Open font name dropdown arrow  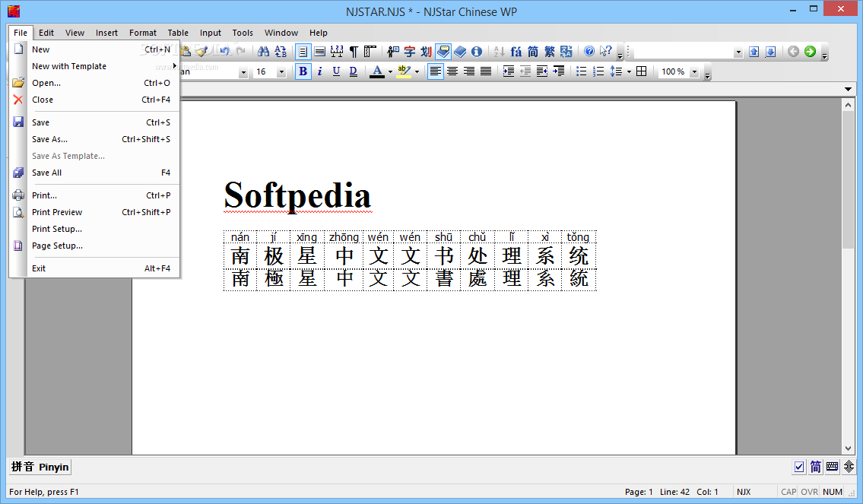[243, 73]
